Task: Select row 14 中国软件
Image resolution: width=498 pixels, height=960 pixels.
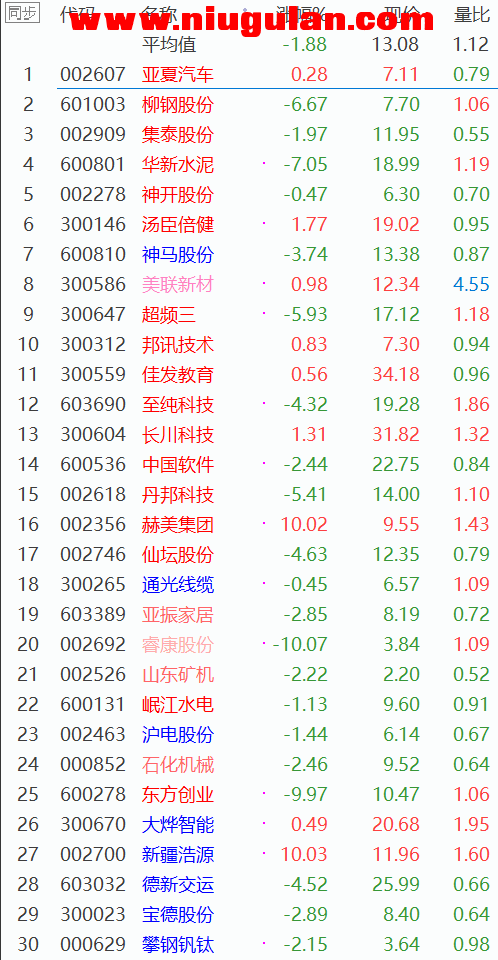Action: (x=249, y=464)
